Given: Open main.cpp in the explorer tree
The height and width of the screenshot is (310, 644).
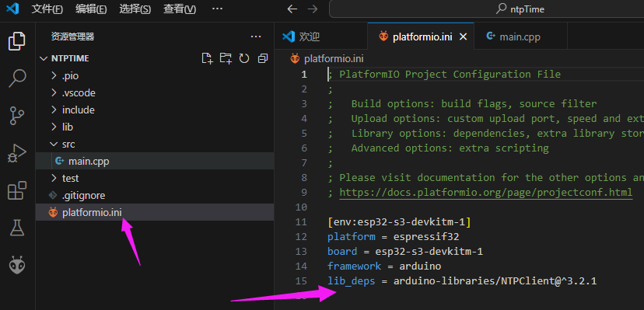Looking at the screenshot, I should (155, 161).
